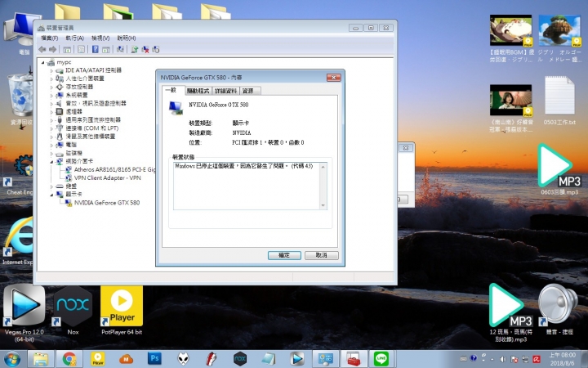This screenshot has height=368, width=588.
Task: Select the Recycle Bin desktop icon
Action: (x=20, y=100)
